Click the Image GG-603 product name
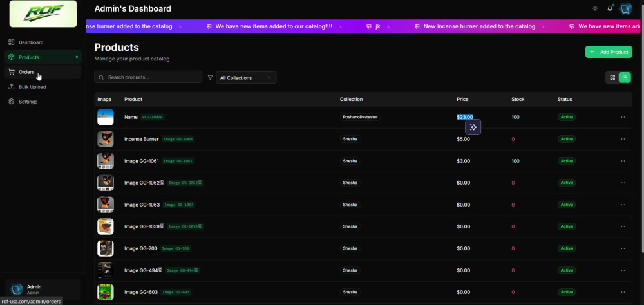 pos(141,292)
